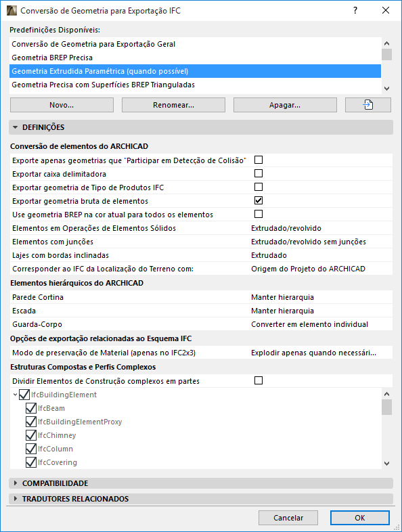Uncheck the IfcBeam checkbox
The image size is (402, 532).
[31, 408]
